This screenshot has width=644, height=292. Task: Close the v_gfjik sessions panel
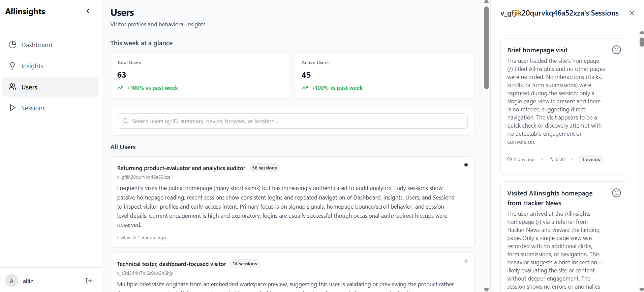(x=632, y=13)
